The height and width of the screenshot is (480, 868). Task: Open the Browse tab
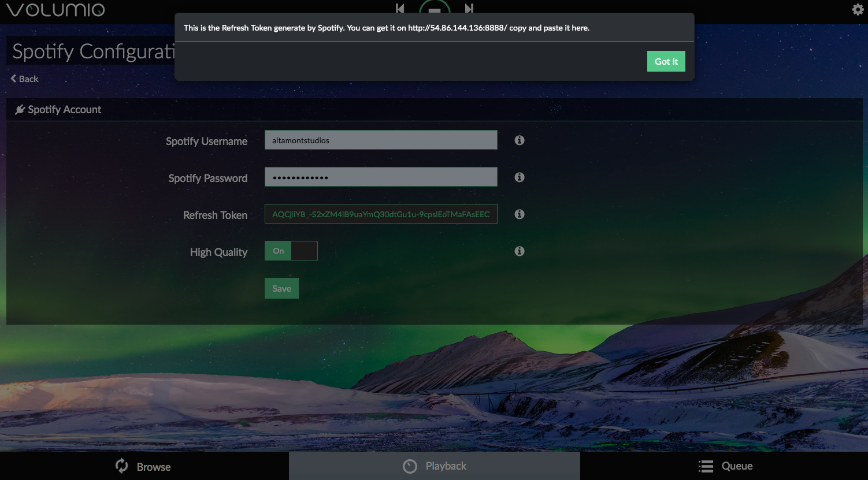click(x=144, y=466)
